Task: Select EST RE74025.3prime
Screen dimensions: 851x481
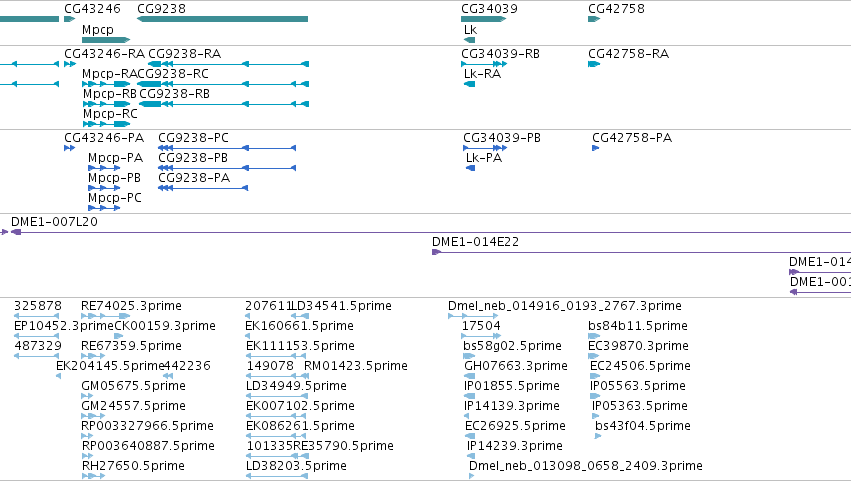Action: 131,306
